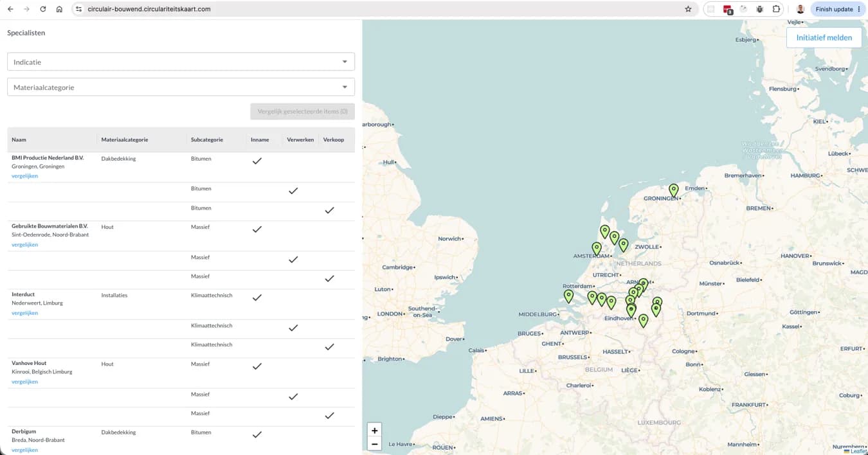Screen dimensions: 868x455
Task: Click vergelijken under BMI Productie Nederland B.V.
Action: click(x=24, y=176)
